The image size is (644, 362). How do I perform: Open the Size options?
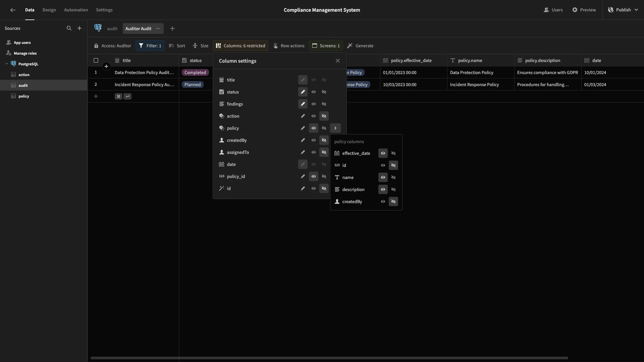(x=201, y=46)
